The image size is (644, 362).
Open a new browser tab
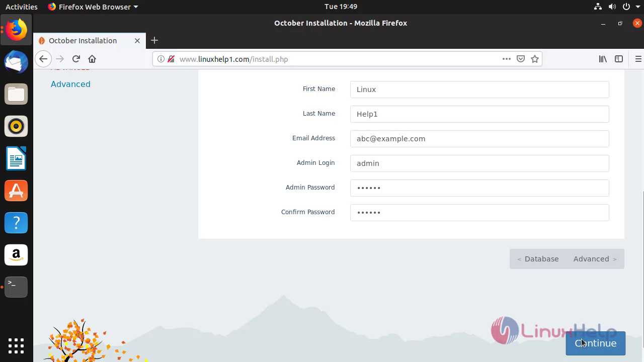(154, 40)
